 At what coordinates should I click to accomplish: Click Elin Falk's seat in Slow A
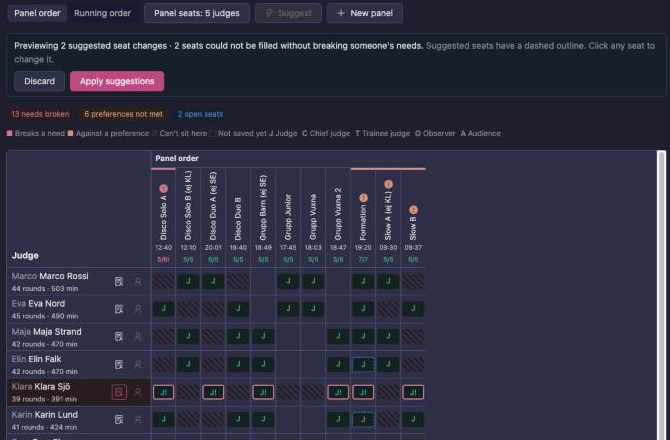click(x=388, y=364)
